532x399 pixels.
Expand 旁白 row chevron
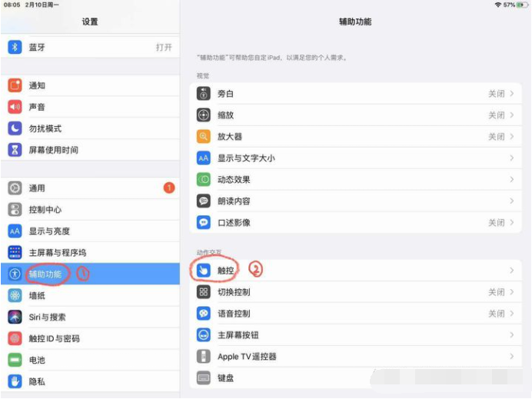coord(512,94)
